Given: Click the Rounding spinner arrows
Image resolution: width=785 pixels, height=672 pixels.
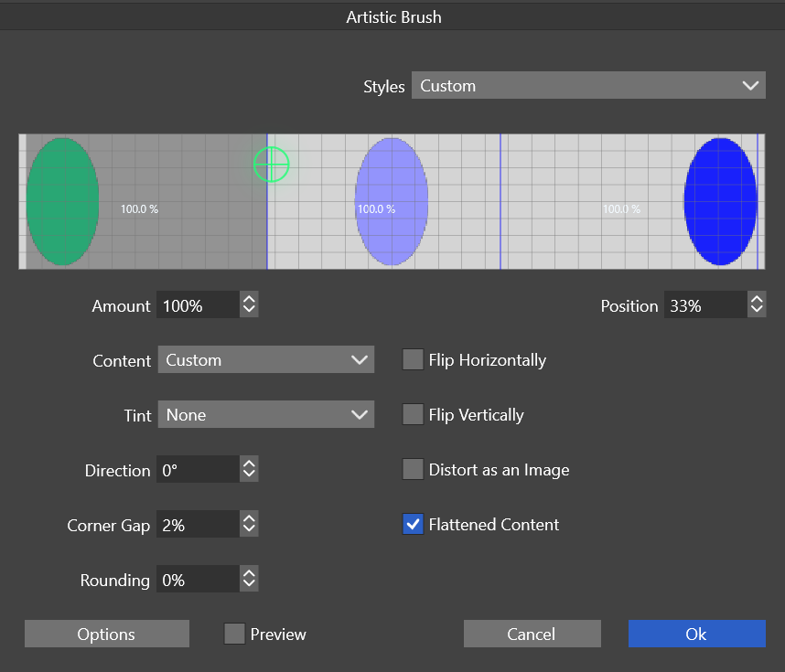Looking at the screenshot, I should [x=249, y=580].
